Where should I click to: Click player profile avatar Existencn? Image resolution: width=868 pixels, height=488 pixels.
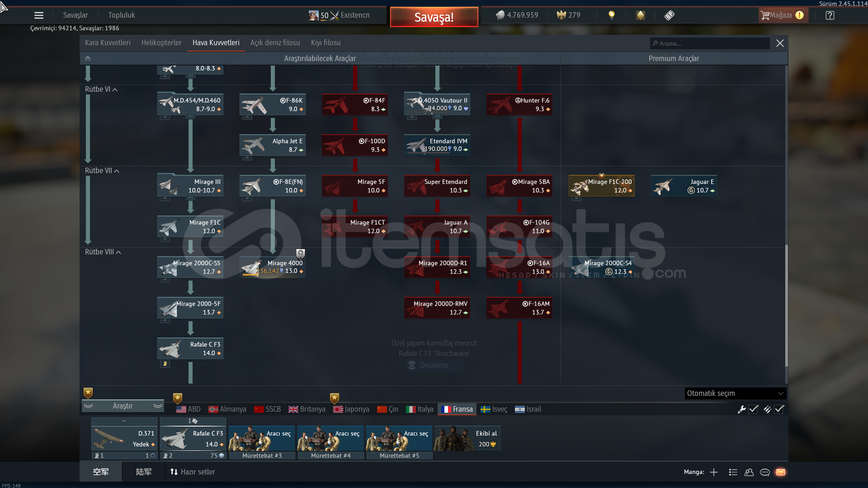(x=313, y=15)
